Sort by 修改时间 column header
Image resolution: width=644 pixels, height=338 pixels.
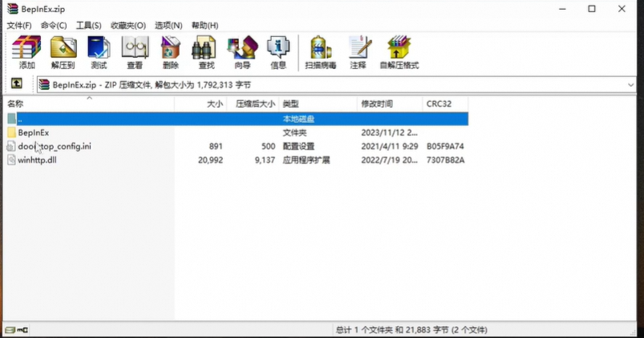390,104
